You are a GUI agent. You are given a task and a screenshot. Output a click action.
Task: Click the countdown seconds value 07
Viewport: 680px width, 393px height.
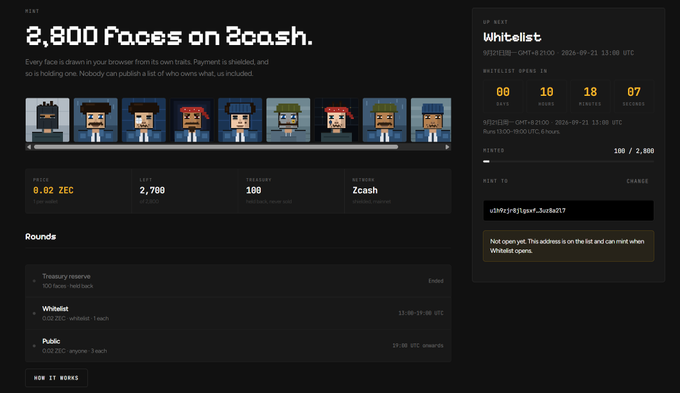pos(634,92)
